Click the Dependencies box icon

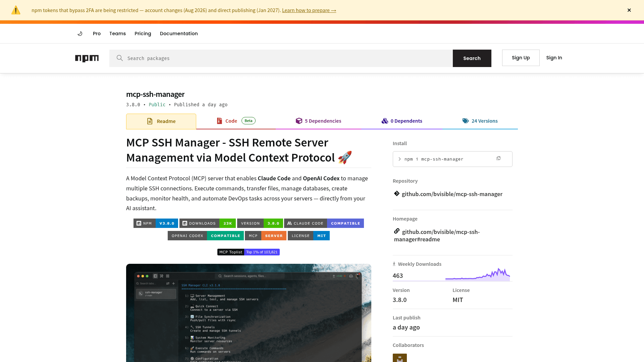coord(299,121)
